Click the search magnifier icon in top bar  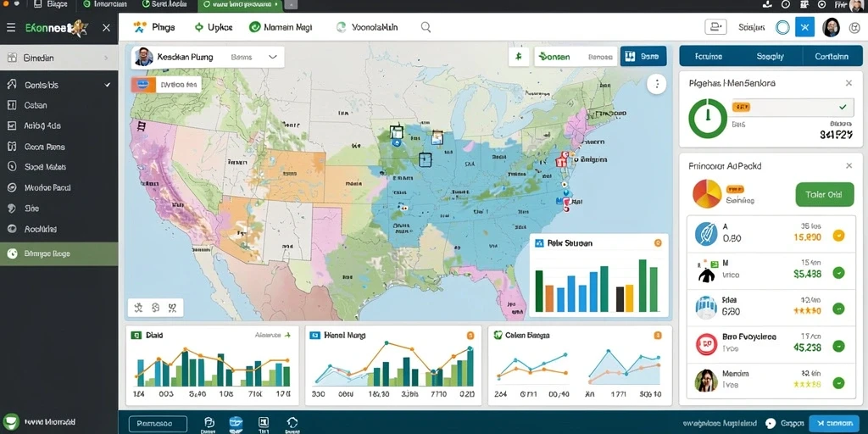[x=426, y=27]
